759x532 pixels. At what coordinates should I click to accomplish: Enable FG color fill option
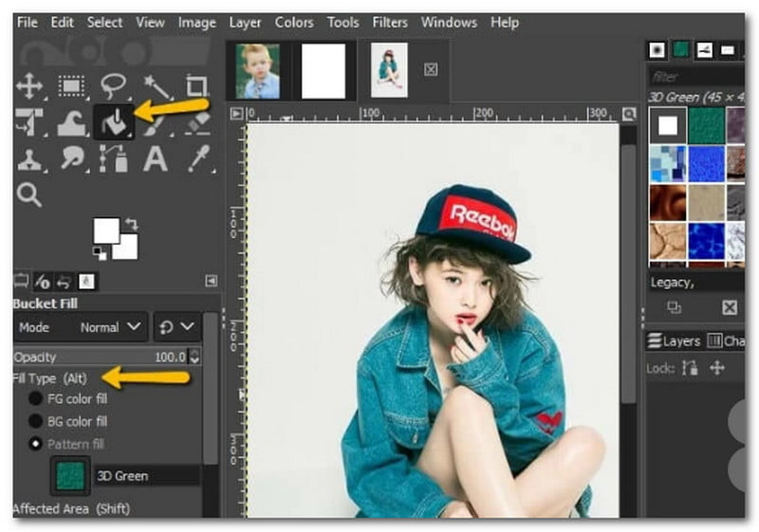(x=36, y=399)
